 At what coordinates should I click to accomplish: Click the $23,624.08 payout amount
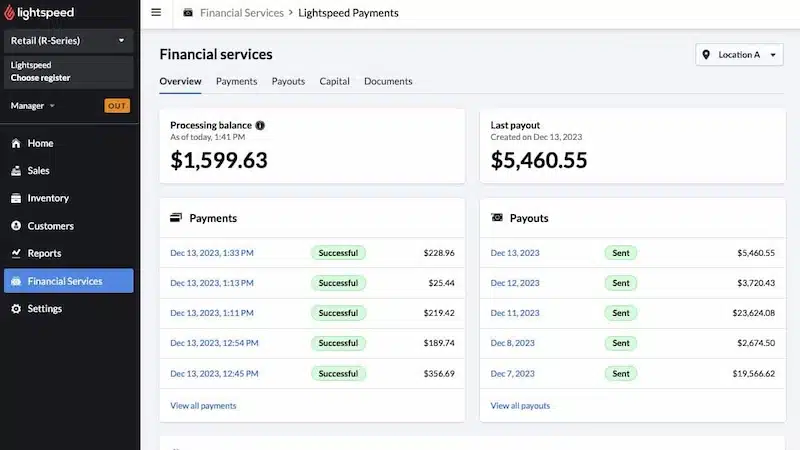[754, 313]
